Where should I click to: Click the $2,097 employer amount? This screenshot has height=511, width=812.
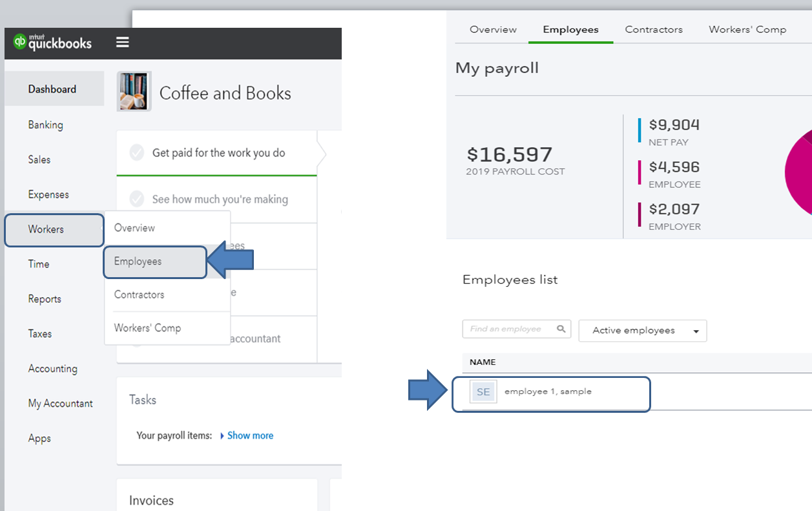click(x=674, y=209)
